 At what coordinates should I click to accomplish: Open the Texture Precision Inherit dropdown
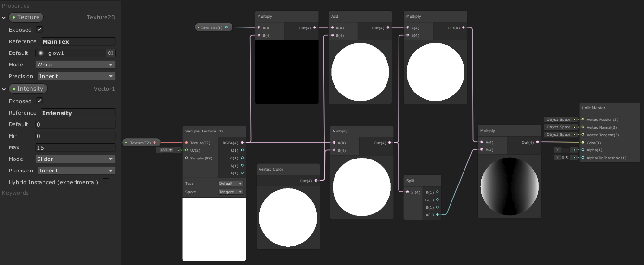[76, 76]
